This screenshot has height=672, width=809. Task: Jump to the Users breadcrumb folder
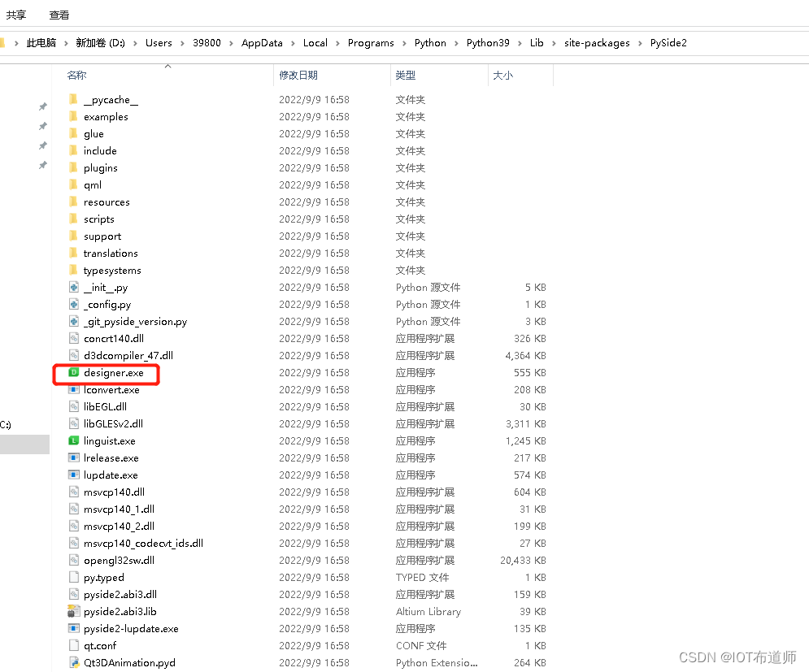[x=159, y=43]
